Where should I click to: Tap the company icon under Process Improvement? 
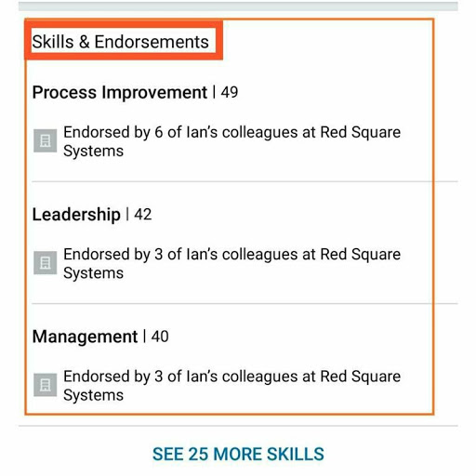(46, 141)
